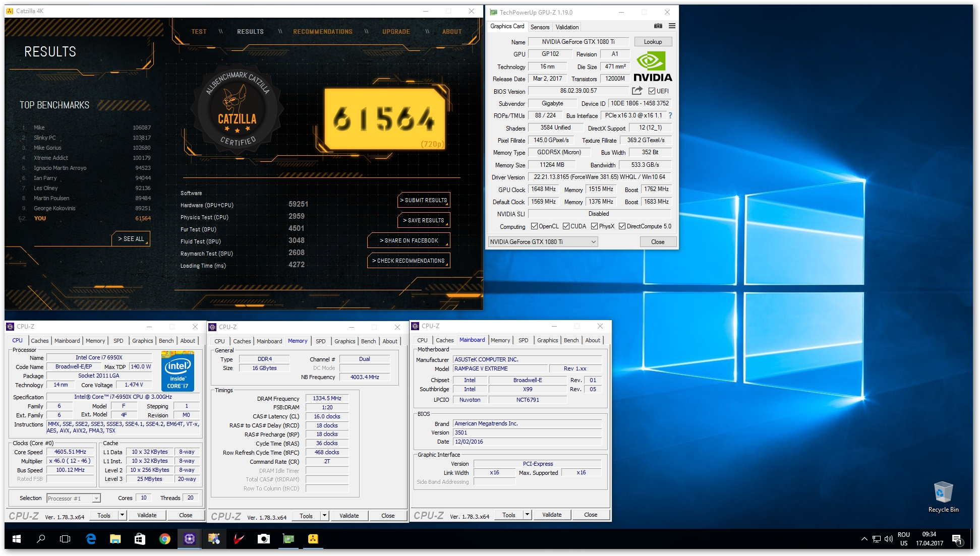Open SPD tab in the middle CPU-Z window
980x556 pixels.
pos(320,341)
